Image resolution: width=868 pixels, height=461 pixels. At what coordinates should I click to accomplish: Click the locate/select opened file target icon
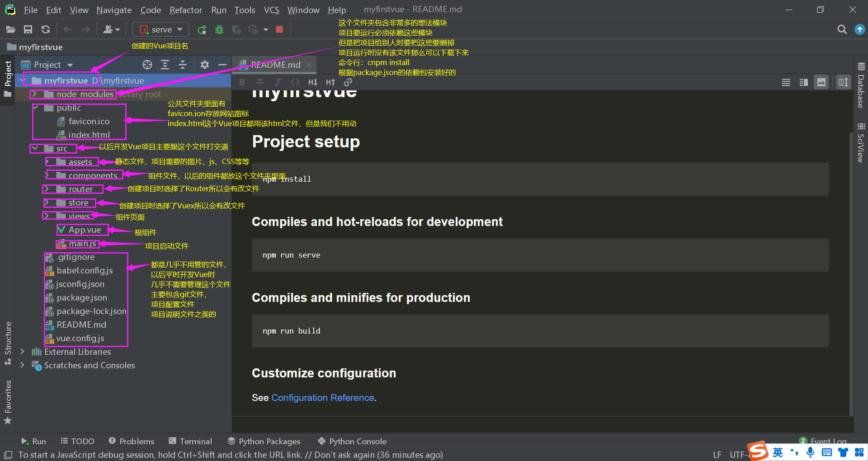pos(147,65)
